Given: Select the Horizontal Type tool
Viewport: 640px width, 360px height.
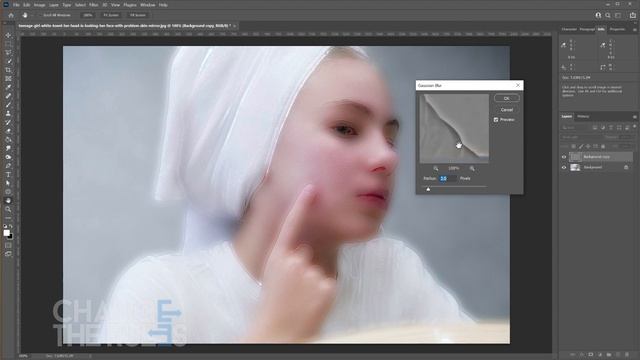Looking at the screenshot, I should pyautogui.click(x=8, y=174).
